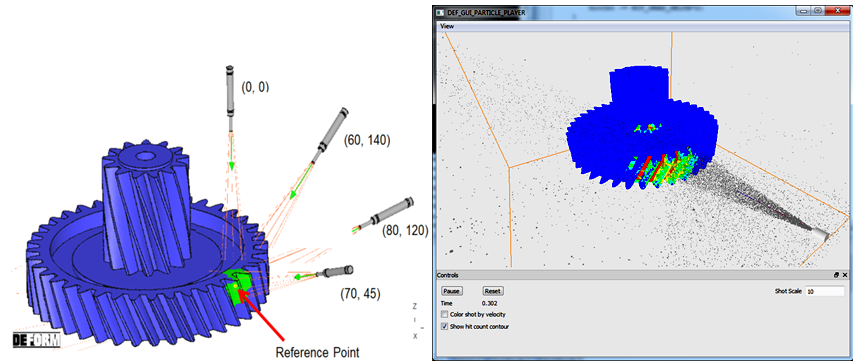853x362 pixels.
Task: Click the nozzle tip in particle view
Action: click(819, 235)
